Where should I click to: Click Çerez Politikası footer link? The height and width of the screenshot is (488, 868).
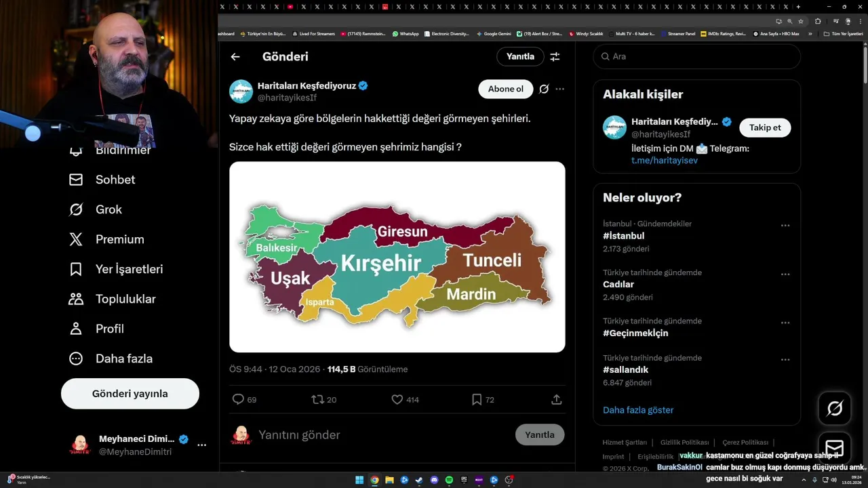click(x=745, y=443)
